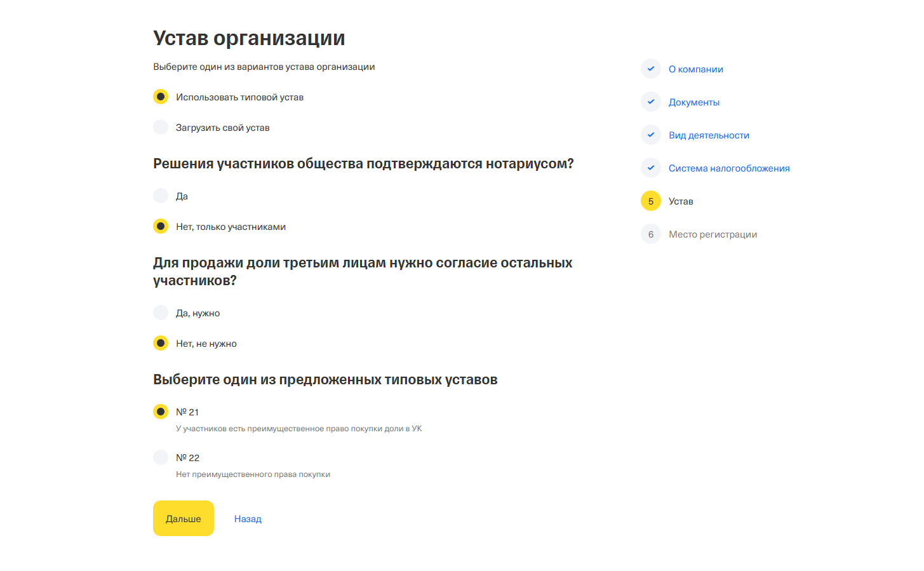Choose 'Загрузить свой устав' radio option
The width and height of the screenshot is (924, 571).
click(x=161, y=127)
